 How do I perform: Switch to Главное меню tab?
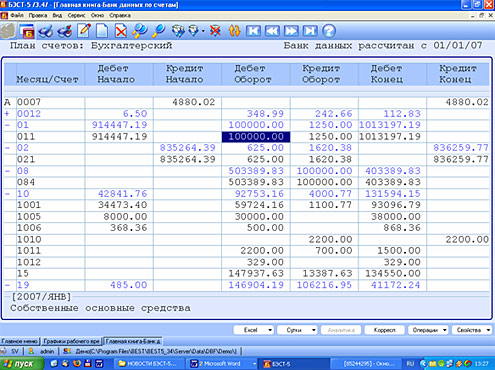20,341
